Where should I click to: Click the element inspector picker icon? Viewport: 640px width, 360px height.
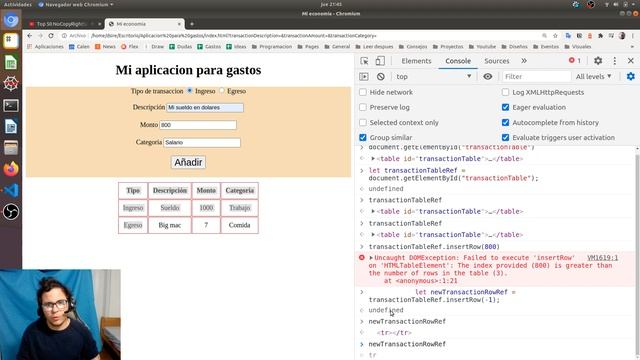(364, 61)
